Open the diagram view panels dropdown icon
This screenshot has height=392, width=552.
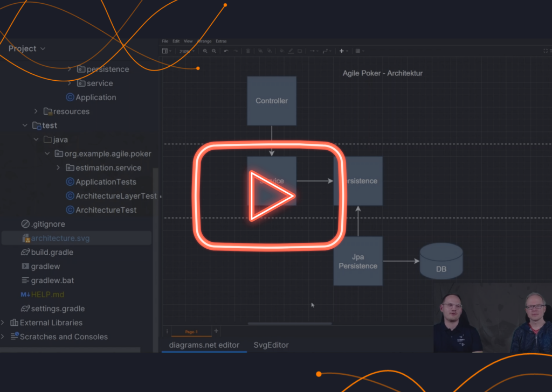(x=167, y=51)
